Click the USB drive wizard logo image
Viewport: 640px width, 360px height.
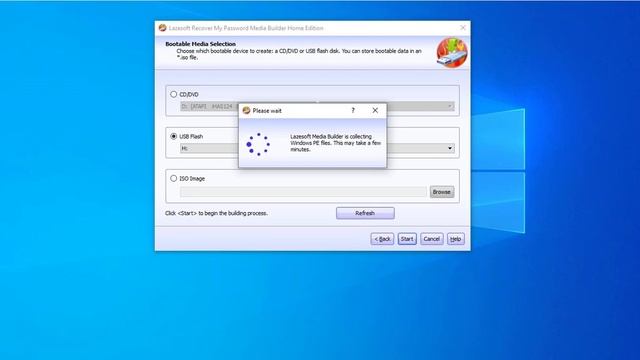pyautogui.click(x=452, y=53)
